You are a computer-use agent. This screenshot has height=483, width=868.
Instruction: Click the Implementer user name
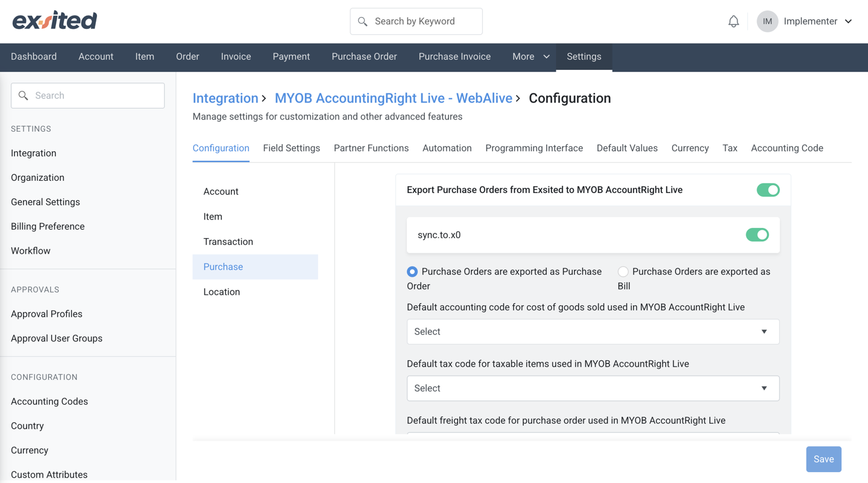(810, 21)
